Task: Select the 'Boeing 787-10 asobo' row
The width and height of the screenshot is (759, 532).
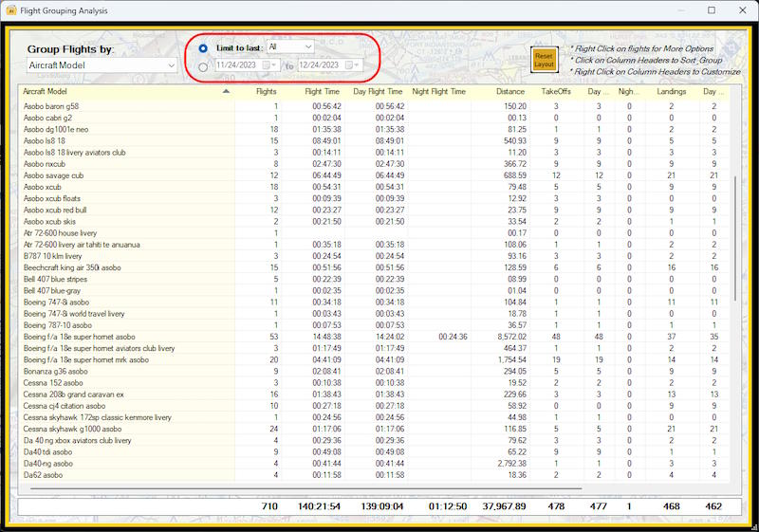Action: [x=373, y=325]
